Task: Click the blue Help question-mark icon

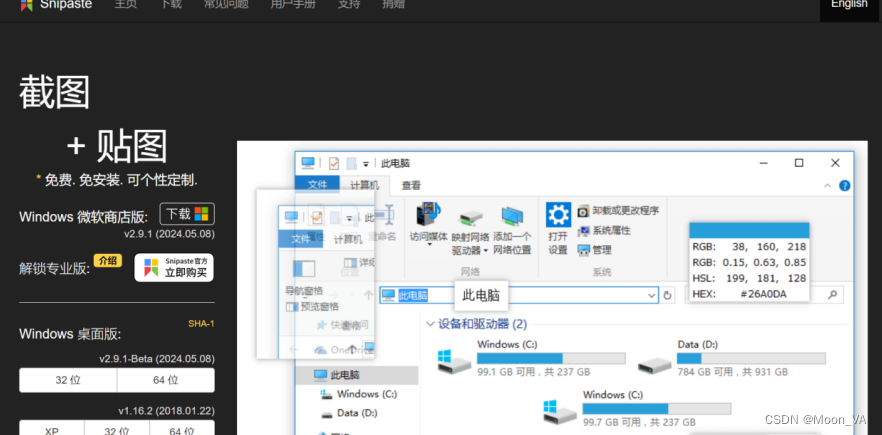Action: [844, 185]
